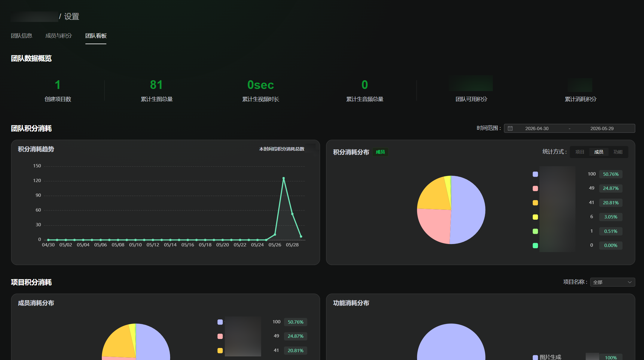The height and width of the screenshot is (360, 644).
Task: Click the 0sec 累计生视频时长 value
Action: coord(261,85)
